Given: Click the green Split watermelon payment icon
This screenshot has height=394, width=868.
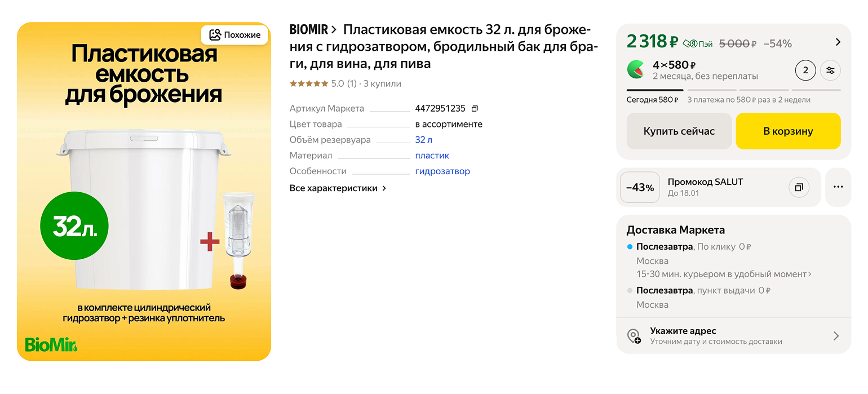Looking at the screenshot, I should click(x=635, y=70).
